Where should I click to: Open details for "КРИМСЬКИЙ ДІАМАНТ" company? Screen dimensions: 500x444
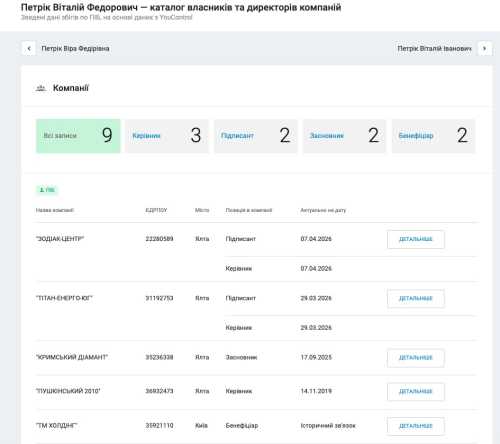416,358
